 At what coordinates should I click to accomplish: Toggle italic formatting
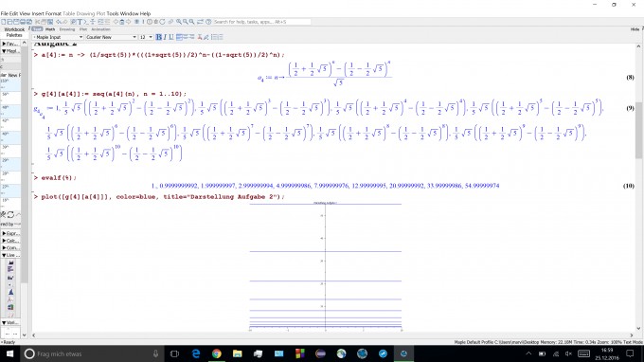[x=165, y=37]
